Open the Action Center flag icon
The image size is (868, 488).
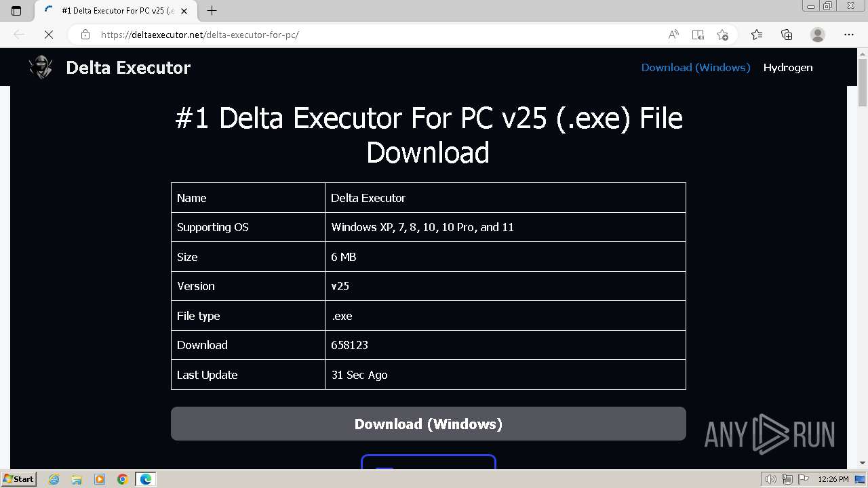coord(802,479)
